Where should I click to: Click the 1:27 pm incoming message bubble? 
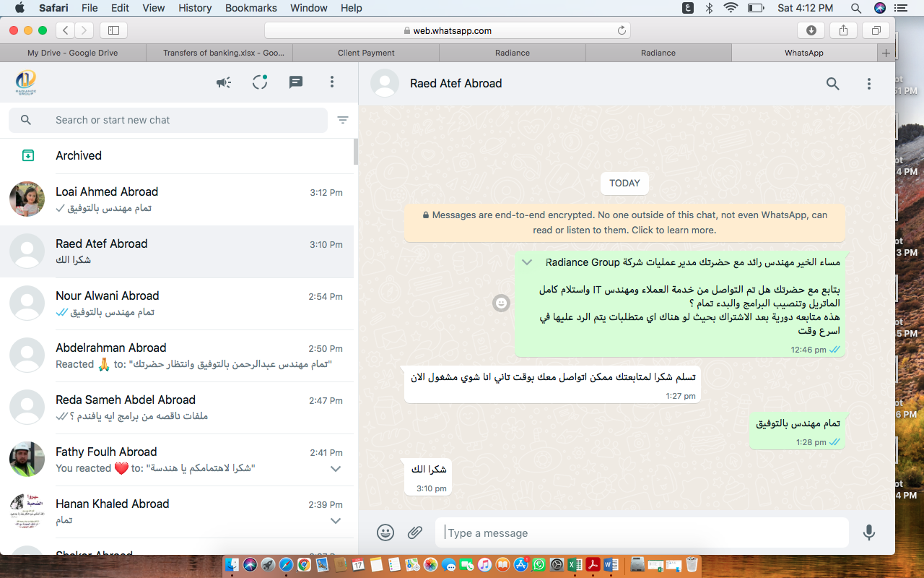pos(552,384)
